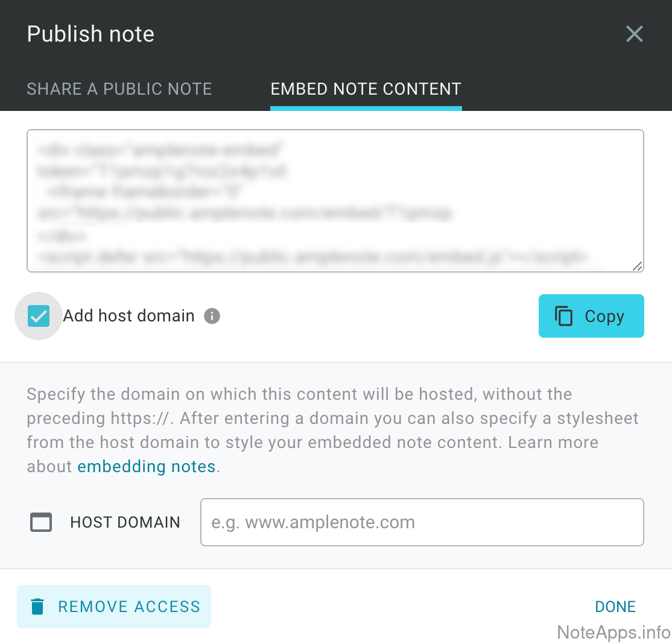Select the Embed Note Content tab
The image size is (672, 644).
366,89
